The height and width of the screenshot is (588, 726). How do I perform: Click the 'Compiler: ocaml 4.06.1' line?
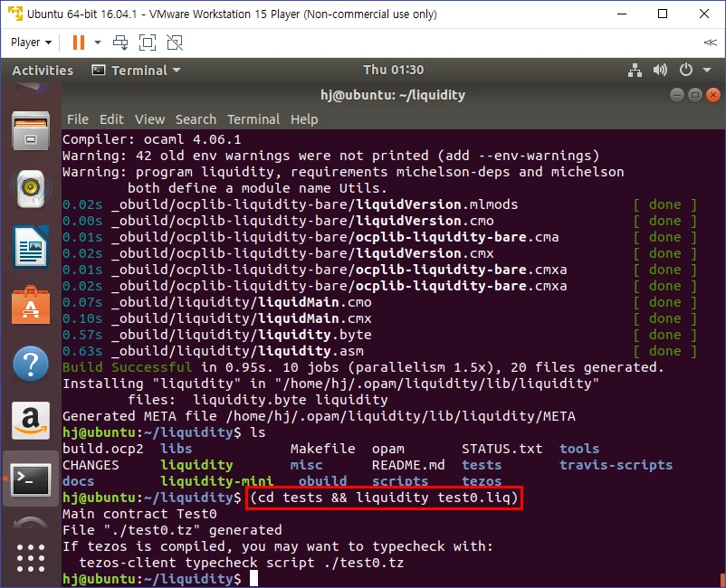pos(152,139)
